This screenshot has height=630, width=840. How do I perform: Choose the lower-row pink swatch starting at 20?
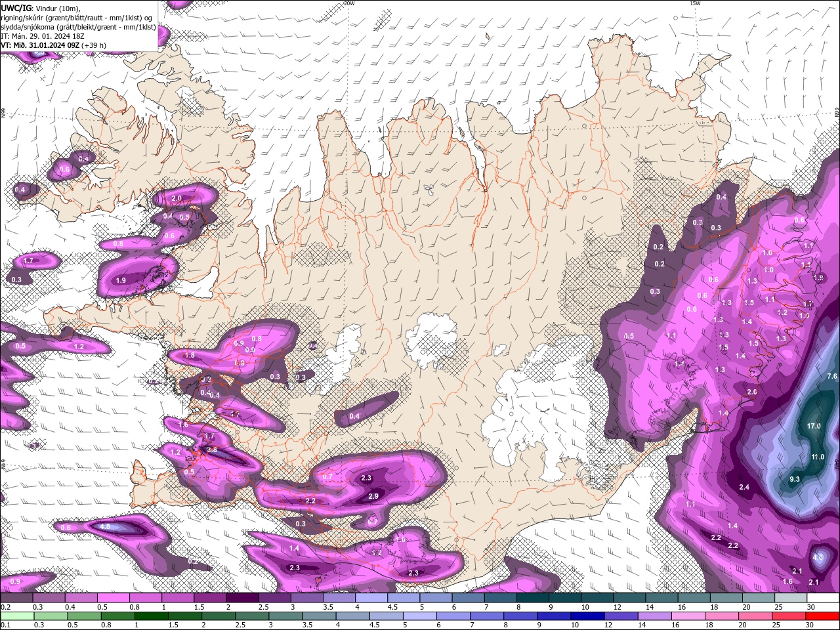pyautogui.click(x=756, y=616)
